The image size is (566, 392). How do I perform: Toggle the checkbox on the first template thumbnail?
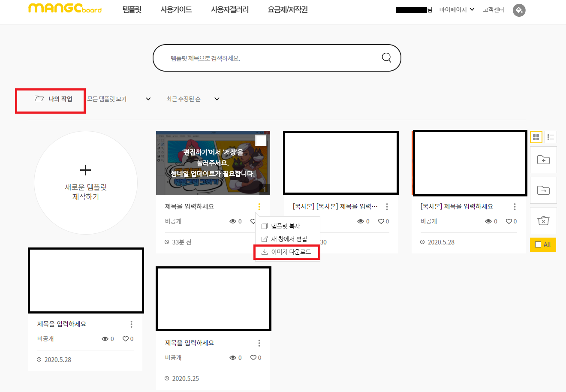(260, 140)
